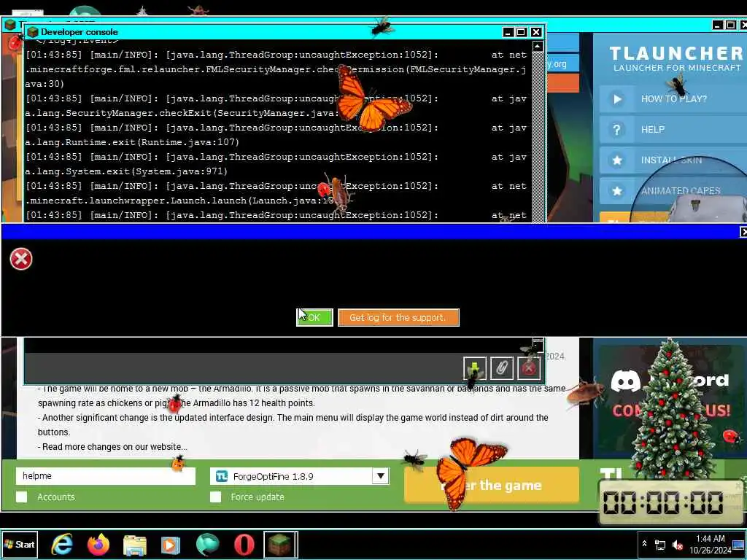
Task: Click the 'Runtime.exit(Runtime.java:107)' console line
Action: [132, 142]
